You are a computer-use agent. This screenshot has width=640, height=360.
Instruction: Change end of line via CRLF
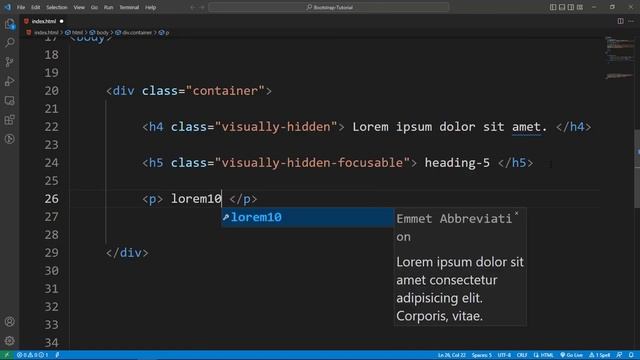click(522, 355)
